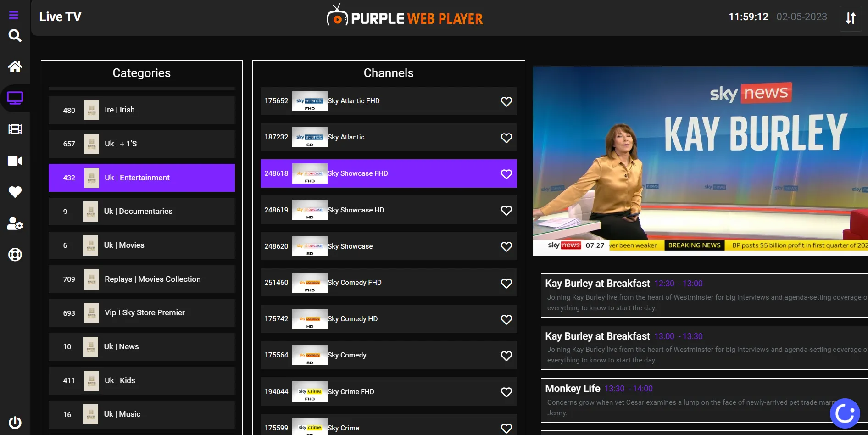The width and height of the screenshot is (868, 435).
Task: Click the Live TV page title
Action: [60, 17]
